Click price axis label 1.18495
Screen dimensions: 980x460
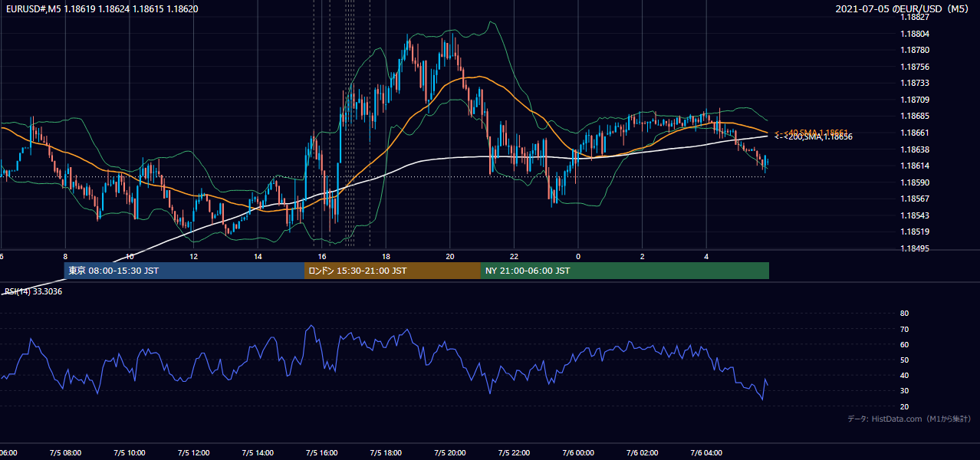[915, 248]
